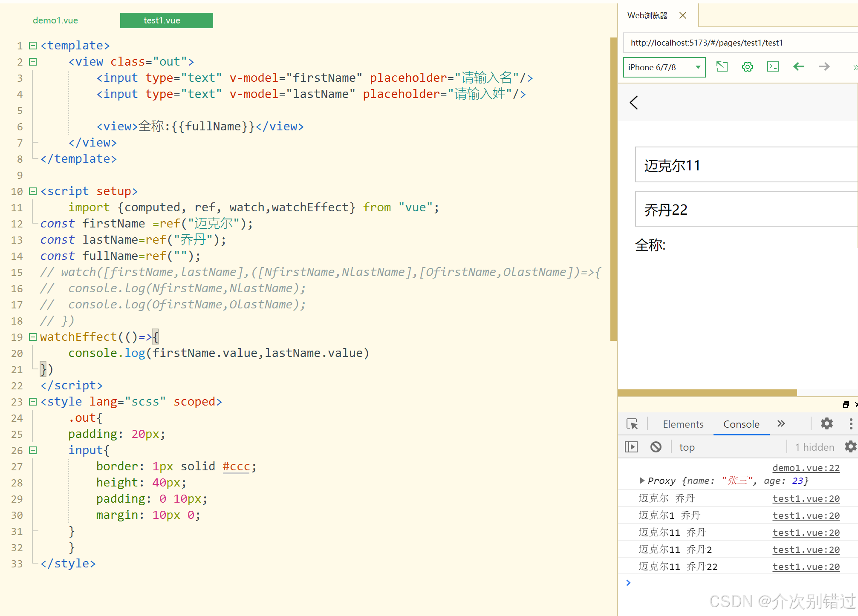Collapse the template fold marker on line 1
This screenshot has width=858, height=616.
[33, 46]
